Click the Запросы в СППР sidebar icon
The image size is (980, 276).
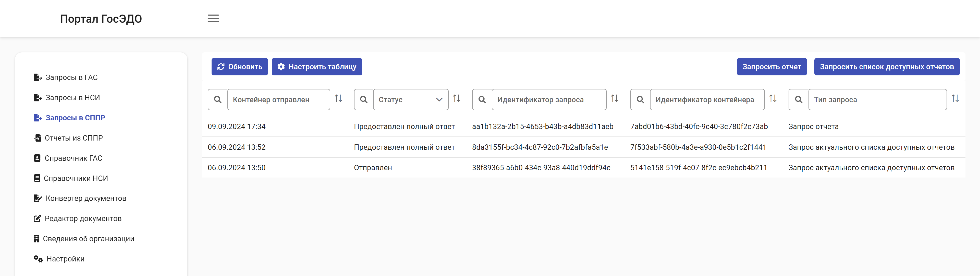pyautogui.click(x=38, y=118)
